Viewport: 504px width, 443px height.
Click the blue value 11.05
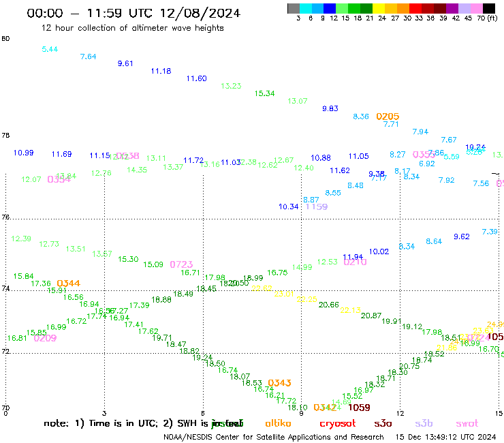pos(359,156)
